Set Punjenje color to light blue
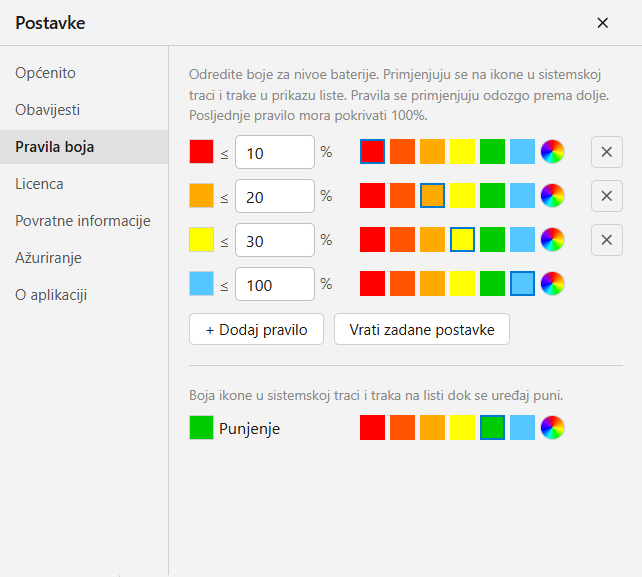Screen dimensions: 642x577 click(x=522, y=428)
